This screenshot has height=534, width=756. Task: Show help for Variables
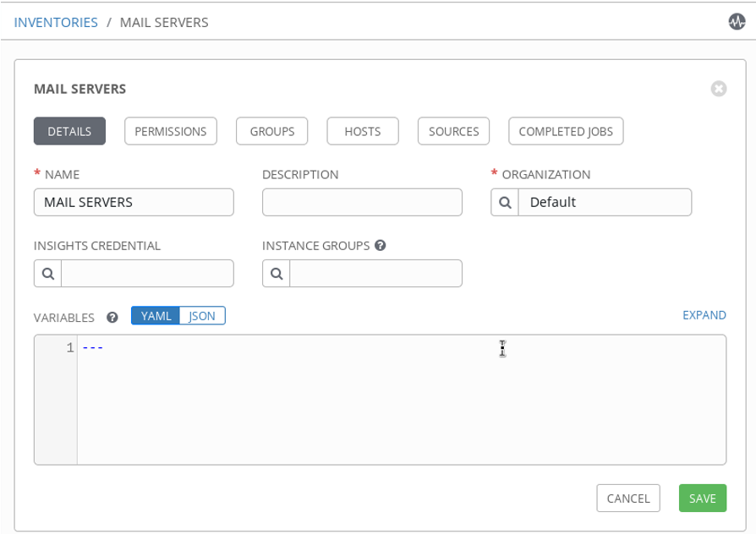[112, 318]
